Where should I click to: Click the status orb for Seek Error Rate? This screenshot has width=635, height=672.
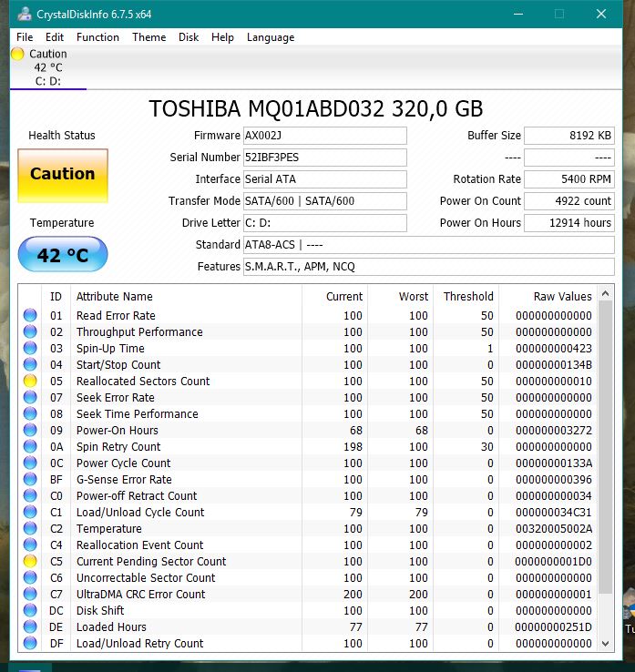coord(30,397)
